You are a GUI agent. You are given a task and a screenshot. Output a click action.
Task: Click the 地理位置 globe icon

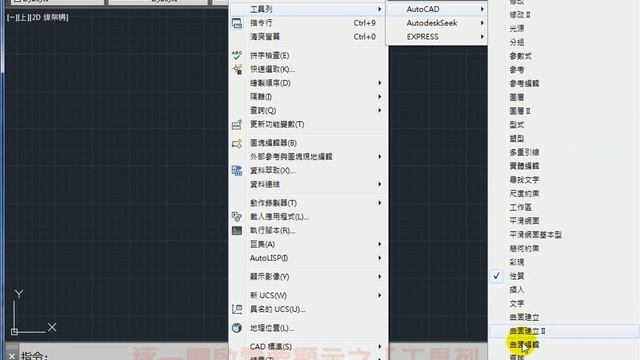click(237, 328)
